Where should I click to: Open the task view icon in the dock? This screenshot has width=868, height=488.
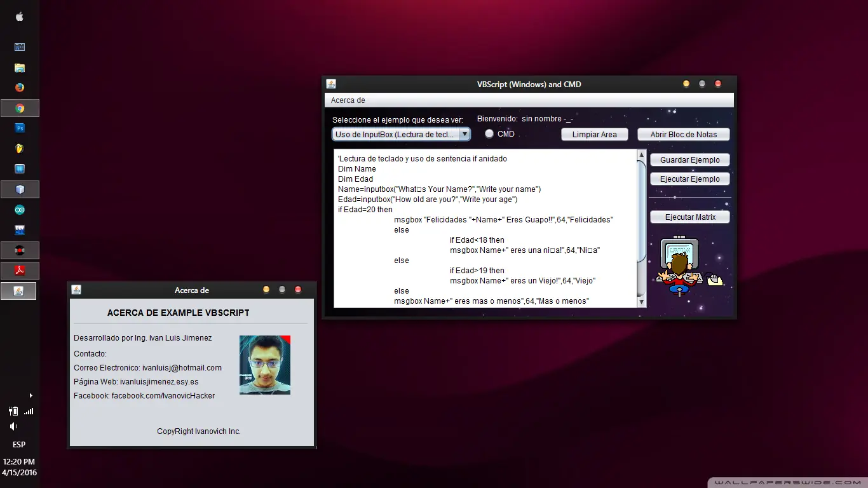coord(20,47)
